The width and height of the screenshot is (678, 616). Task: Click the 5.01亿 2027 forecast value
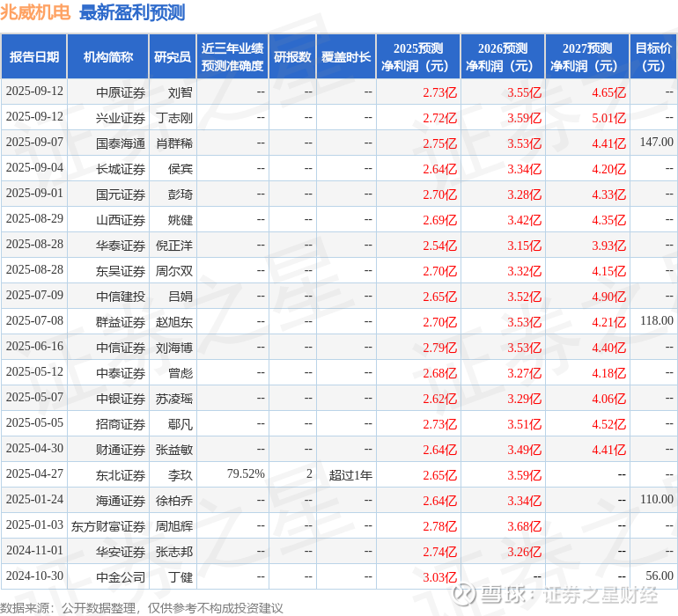(x=608, y=118)
